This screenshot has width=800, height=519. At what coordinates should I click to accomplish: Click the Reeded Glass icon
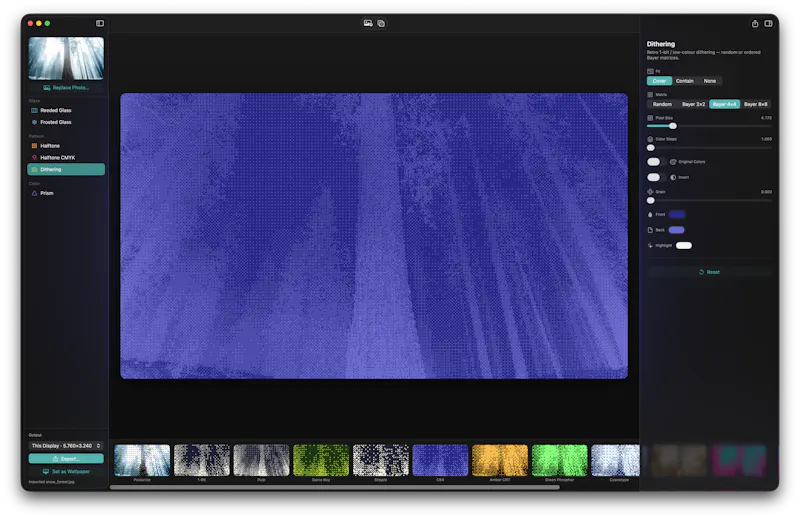[x=34, y=110]
